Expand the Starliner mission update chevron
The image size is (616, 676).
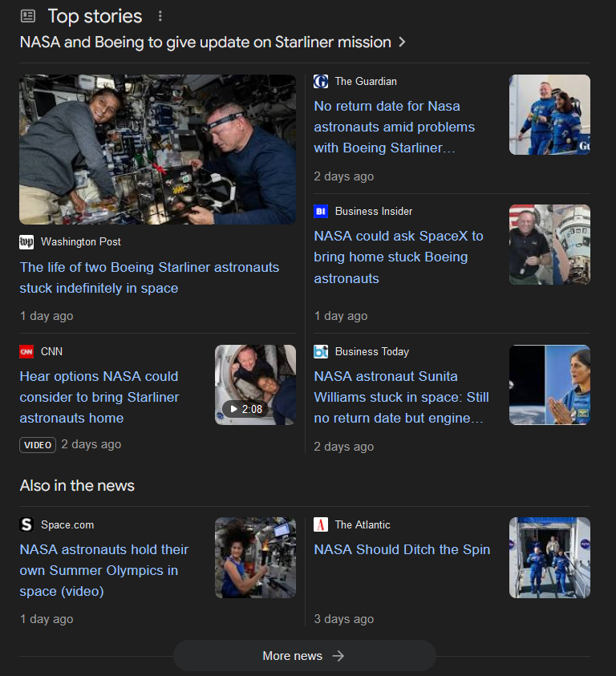pyautogui.click(x=402, y=43)
